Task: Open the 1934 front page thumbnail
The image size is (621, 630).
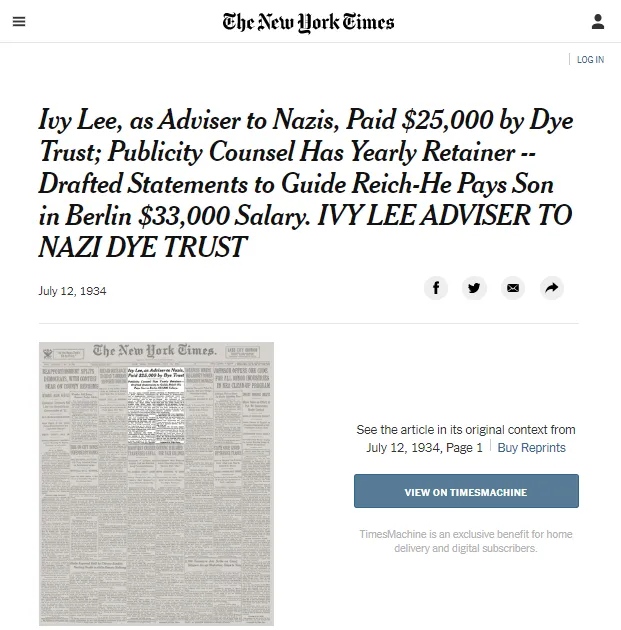Action: tap(156, 484)
